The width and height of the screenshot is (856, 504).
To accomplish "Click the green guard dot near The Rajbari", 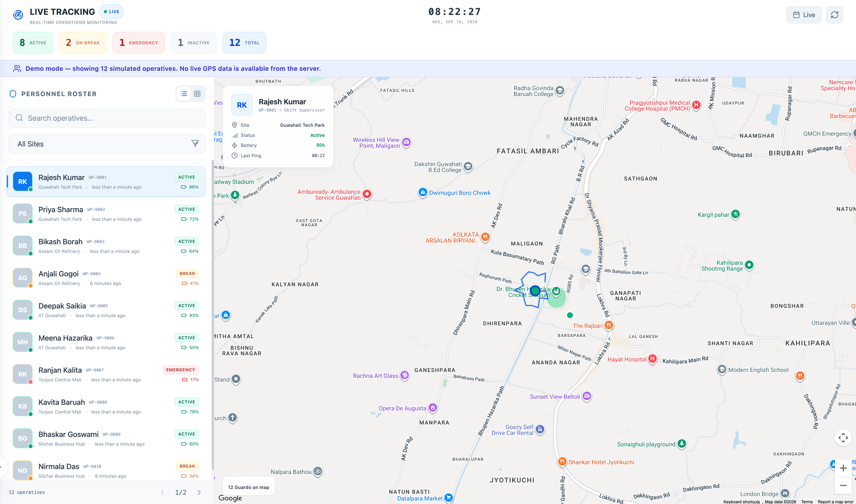I will click(570, 316).
